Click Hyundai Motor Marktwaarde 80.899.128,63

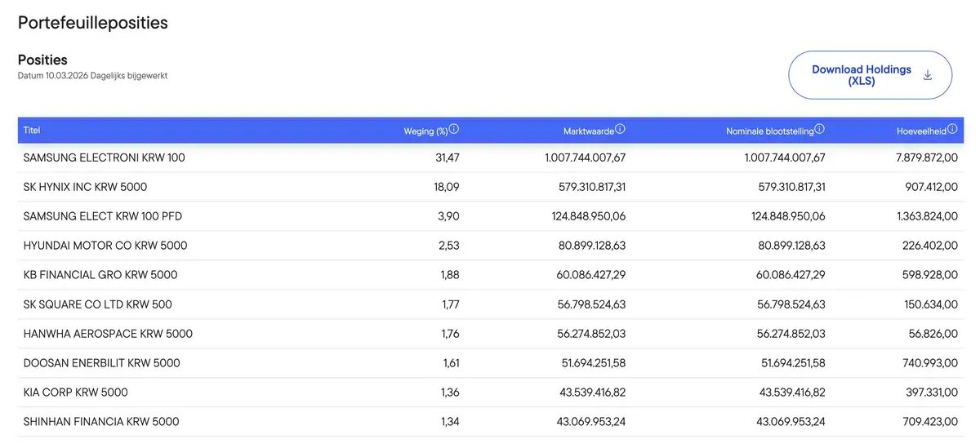(591, 246)
